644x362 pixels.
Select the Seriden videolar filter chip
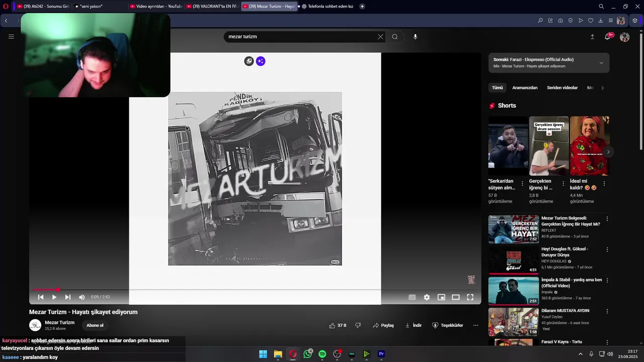pyautogui.click(x=562, y=88)
